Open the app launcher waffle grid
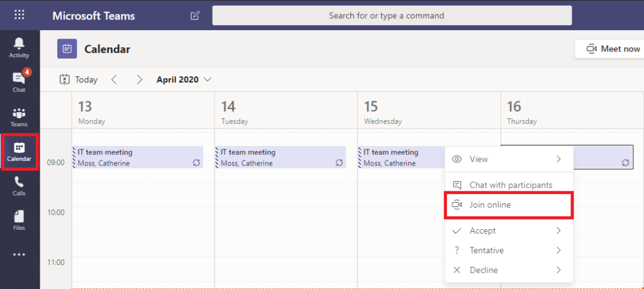Image resolution: width=644 pixels, height=289 pixels. [x=19, y=15]
